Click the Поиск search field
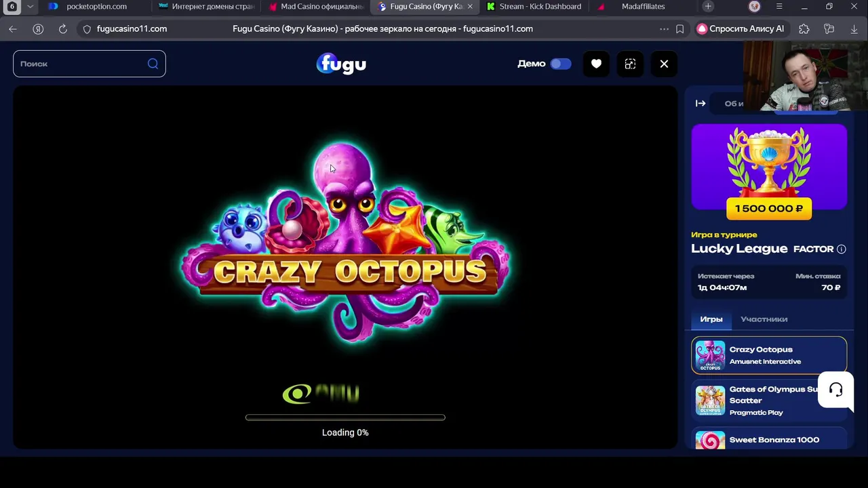The width and height of the screenshot is (868, 488). [89, 64]
